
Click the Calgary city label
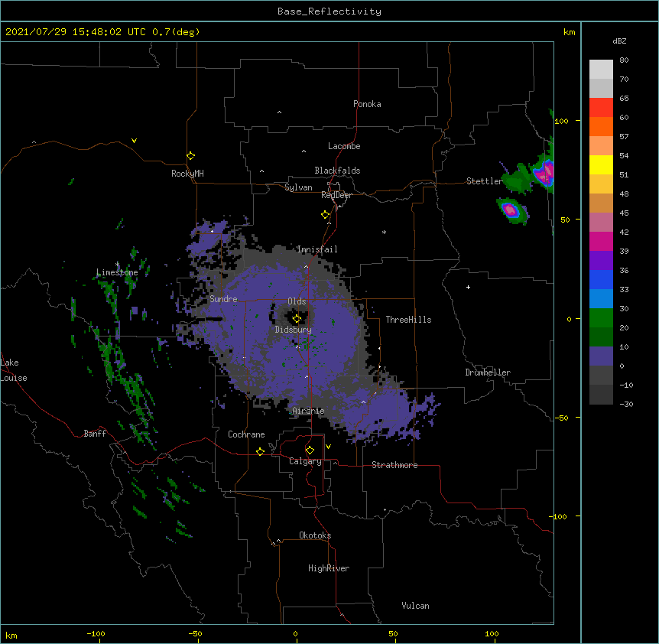[x=305, y=461]
